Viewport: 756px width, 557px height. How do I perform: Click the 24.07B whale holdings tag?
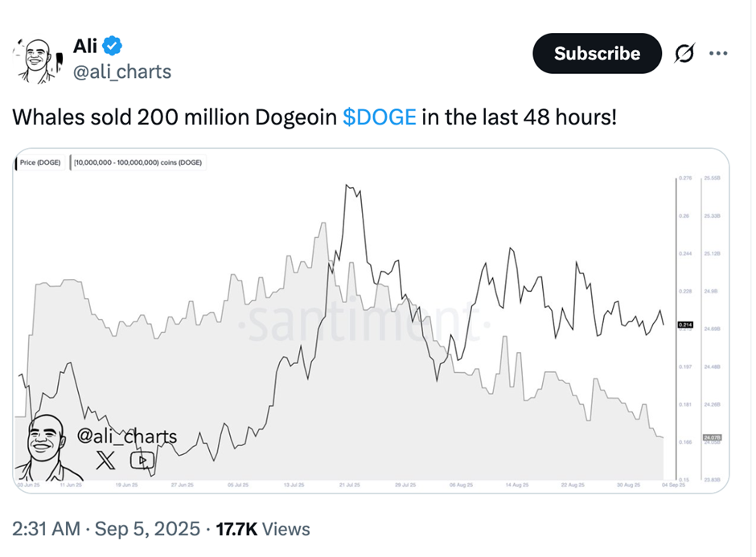click(x=712, y=437)
